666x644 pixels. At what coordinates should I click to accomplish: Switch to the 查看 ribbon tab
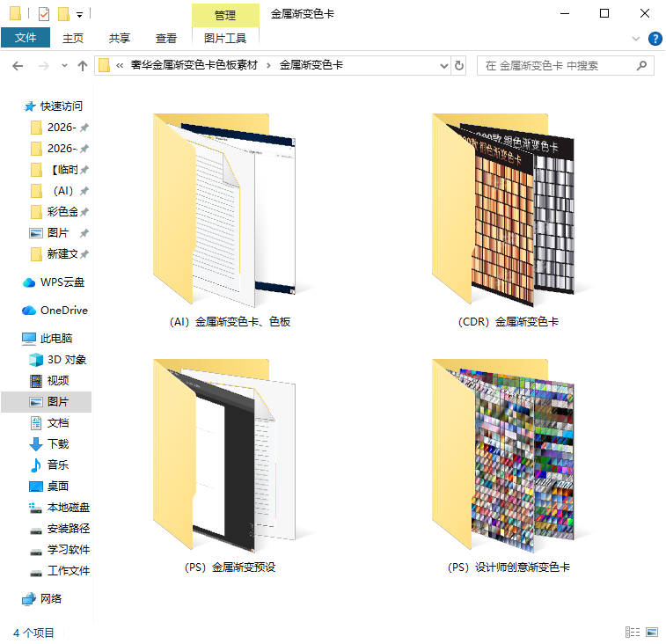(165, 38)
